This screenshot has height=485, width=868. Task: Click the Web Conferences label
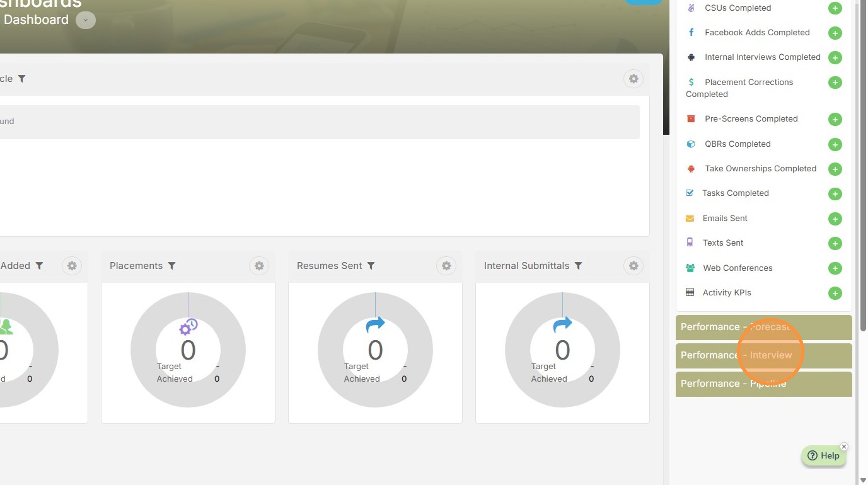(738, 268)
